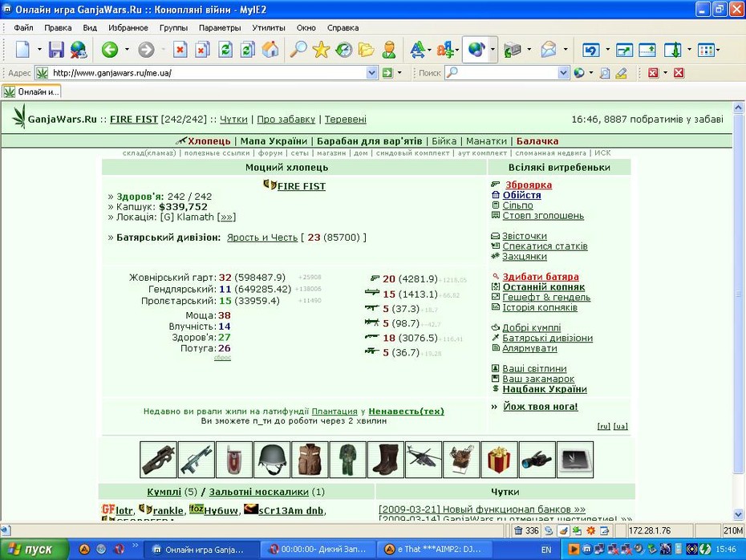This screenshot has height=560, width=746.
Task: Click the P90 gun equipment thumbnail
Action: click(159, 460)
